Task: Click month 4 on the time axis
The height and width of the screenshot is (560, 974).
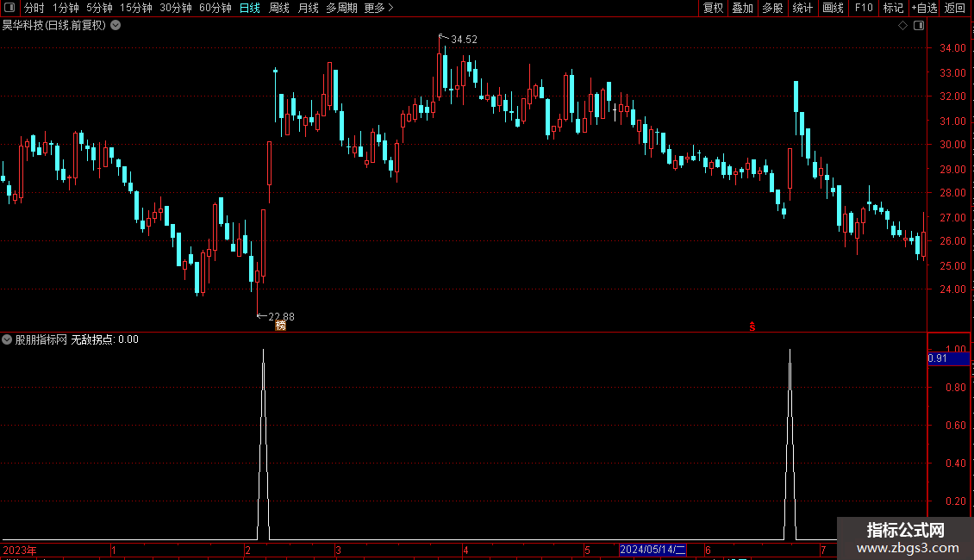Action: coord(465,550)
